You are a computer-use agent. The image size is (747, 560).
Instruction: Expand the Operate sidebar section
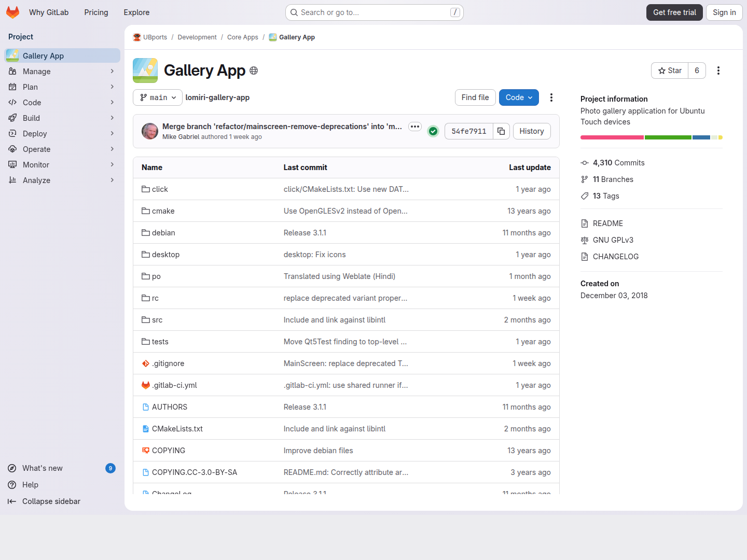tap(62, 149)
